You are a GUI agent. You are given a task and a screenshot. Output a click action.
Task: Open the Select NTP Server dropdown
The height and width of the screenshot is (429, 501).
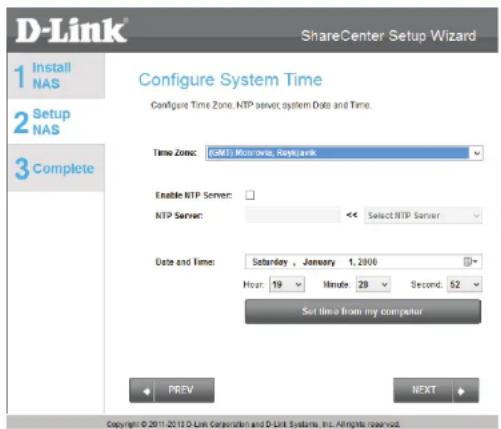coord(423,215)
